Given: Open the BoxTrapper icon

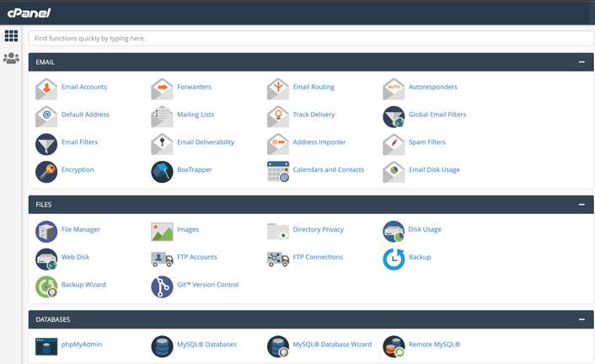Looking at the screenshot, I should 162,172.
